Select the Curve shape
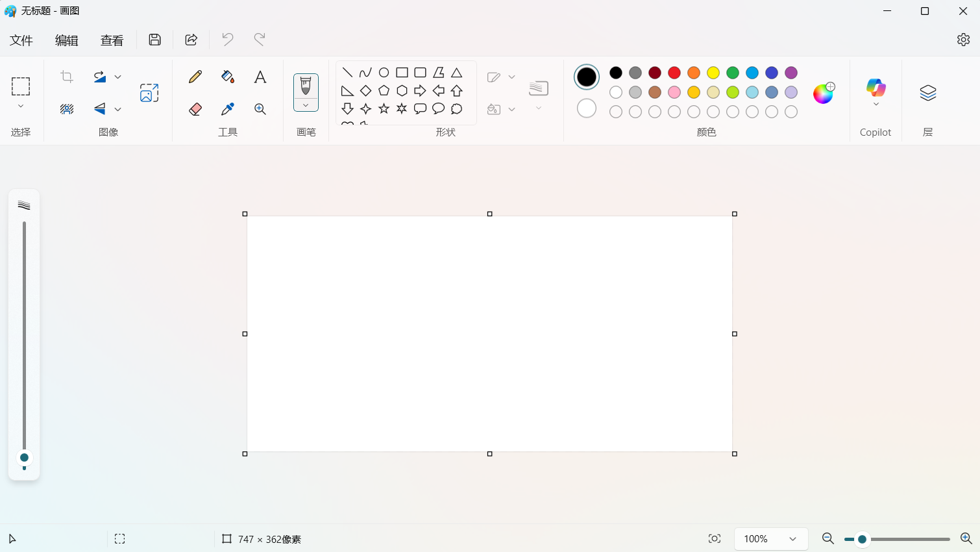The width and height of the screenshot is (980, 552). click(365, 73)
